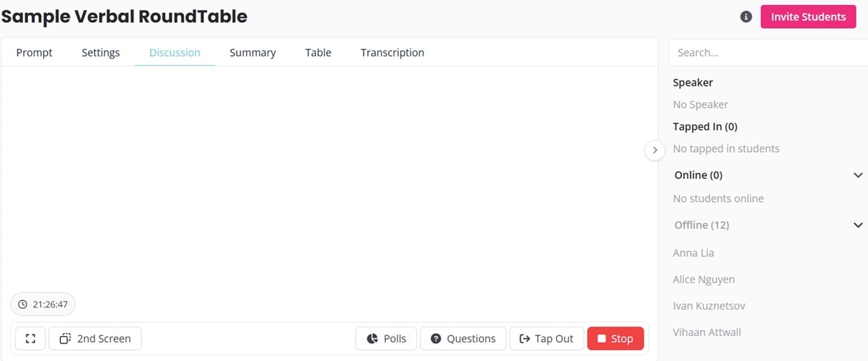Open the Polls panel
This screenshot has width=868, height=361.
tap(386, 338)
